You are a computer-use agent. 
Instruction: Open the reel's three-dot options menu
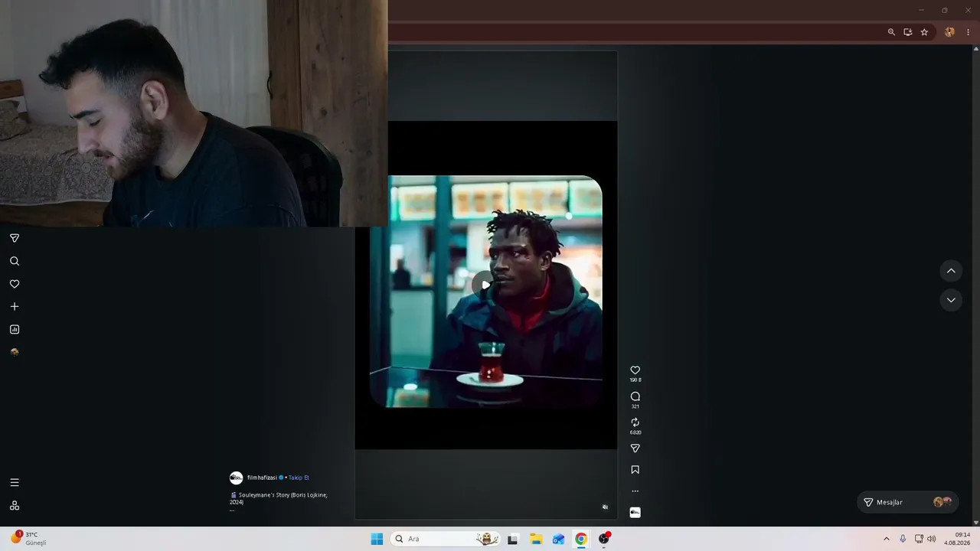pos(635,491)
